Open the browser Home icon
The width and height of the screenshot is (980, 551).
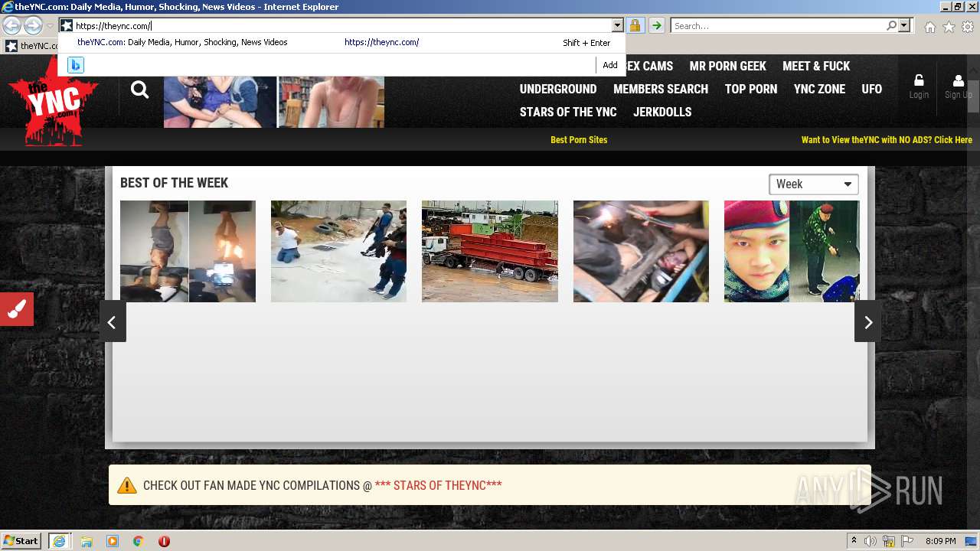pos(929,27)
